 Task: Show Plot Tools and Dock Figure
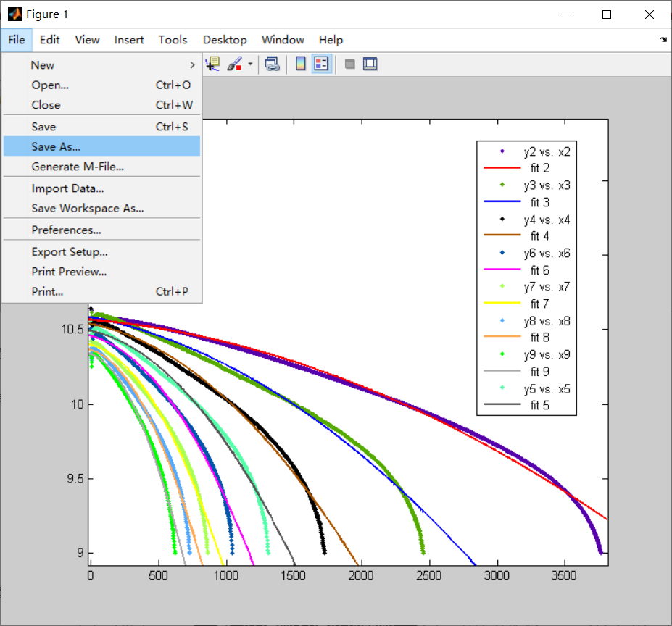pos(370,64)
